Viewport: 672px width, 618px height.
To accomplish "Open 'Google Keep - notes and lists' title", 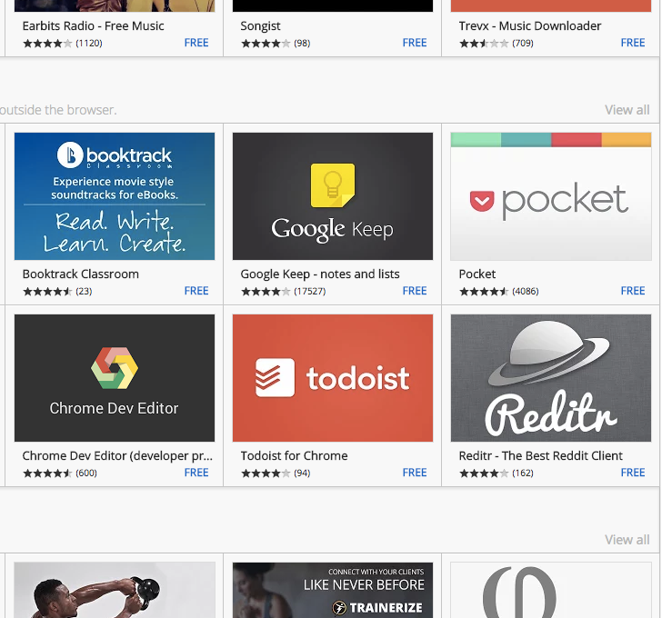I will click(x=320, y=274).
